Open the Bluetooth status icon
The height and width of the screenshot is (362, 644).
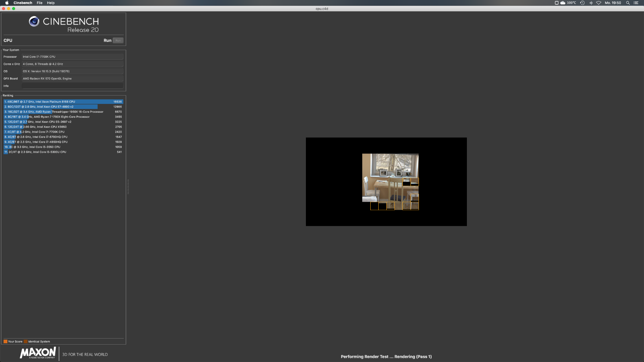pyautogui.click(x=591, y=3)
